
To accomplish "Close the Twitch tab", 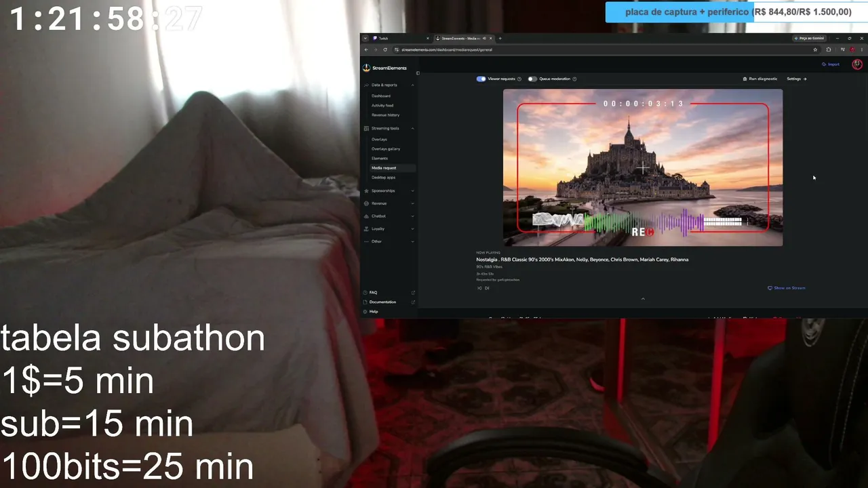I will click(428, 38).
